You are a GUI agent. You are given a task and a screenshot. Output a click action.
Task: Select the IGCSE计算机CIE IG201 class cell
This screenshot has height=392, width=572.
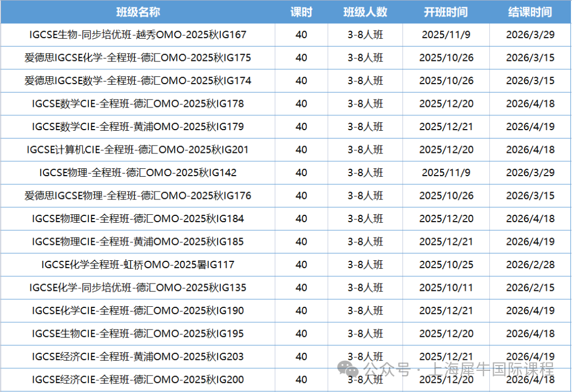pyautogui.click(x=138, y=150)
